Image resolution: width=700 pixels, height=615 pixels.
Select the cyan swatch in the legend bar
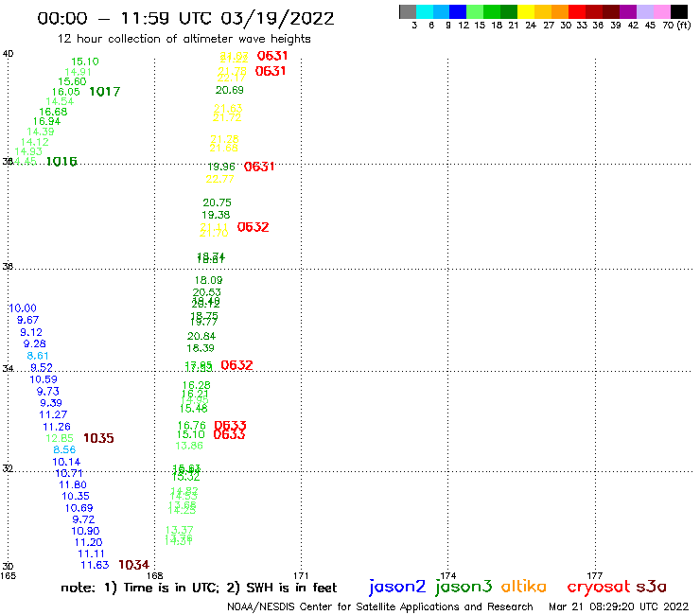[425, 11]
